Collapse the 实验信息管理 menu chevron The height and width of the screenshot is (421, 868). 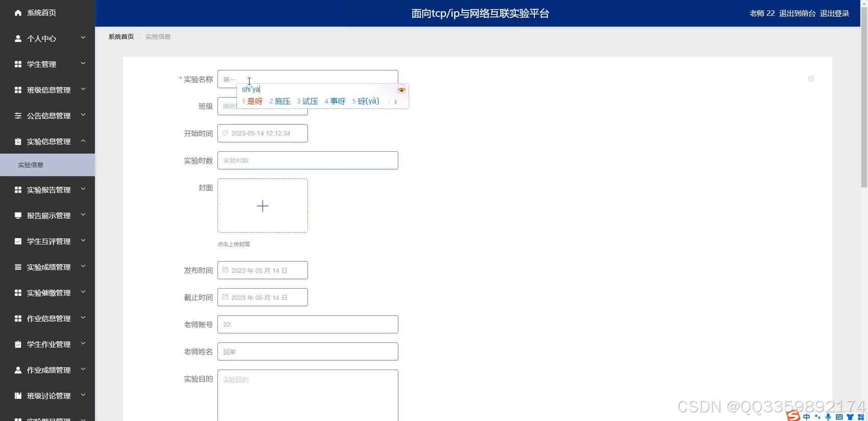pos(83,140)
